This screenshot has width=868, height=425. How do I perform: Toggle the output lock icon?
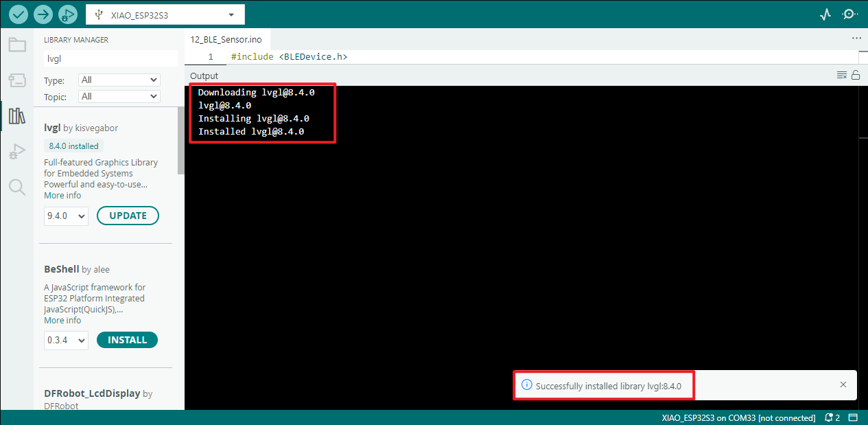(x=856, y=76)
